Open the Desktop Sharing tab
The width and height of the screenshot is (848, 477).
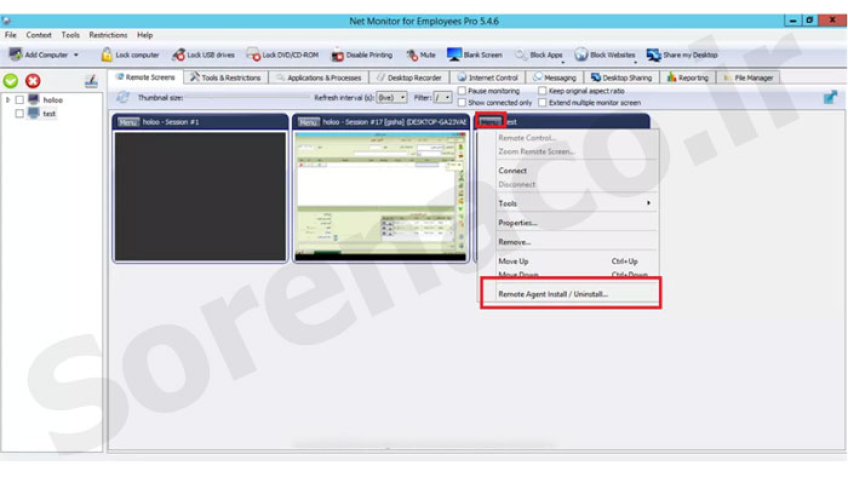point(621,77)
